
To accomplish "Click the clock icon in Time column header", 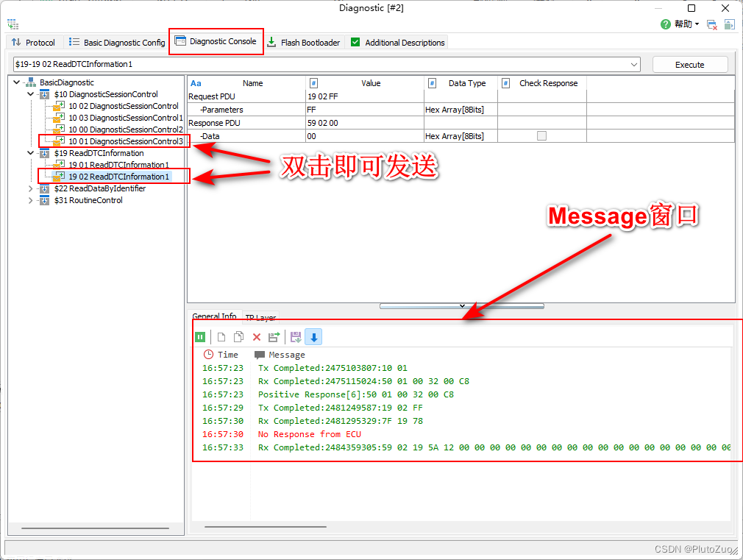I will [x=208, y=354].
